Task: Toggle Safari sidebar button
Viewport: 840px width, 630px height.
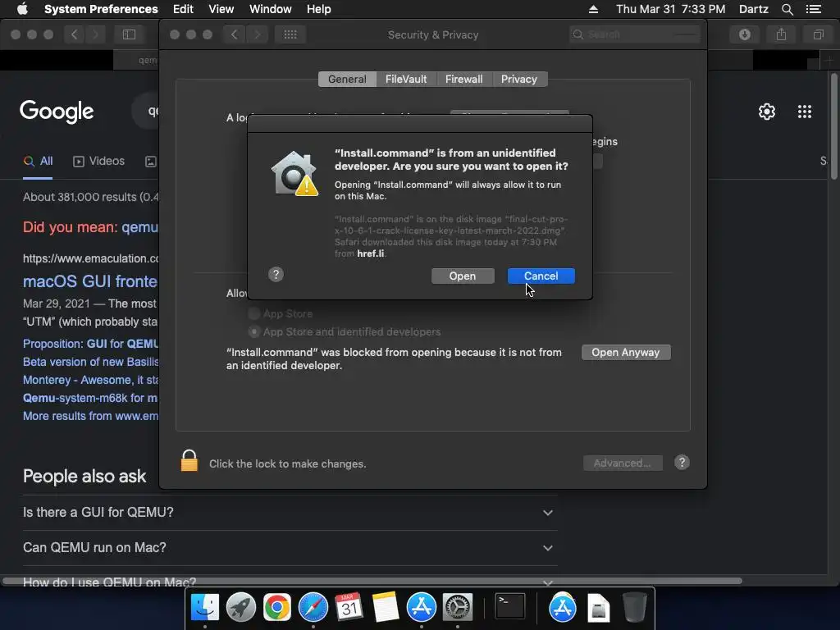Action: (129, 34)
